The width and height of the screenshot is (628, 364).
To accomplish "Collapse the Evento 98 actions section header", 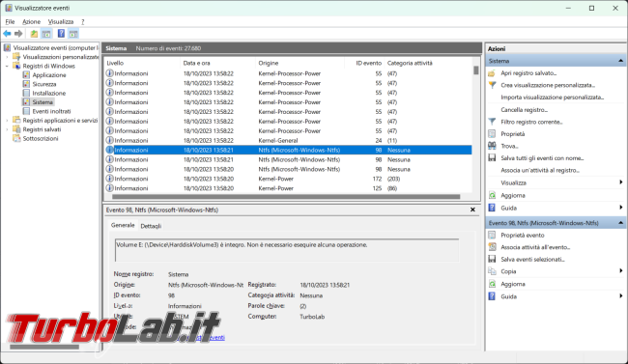I will 620,223.
